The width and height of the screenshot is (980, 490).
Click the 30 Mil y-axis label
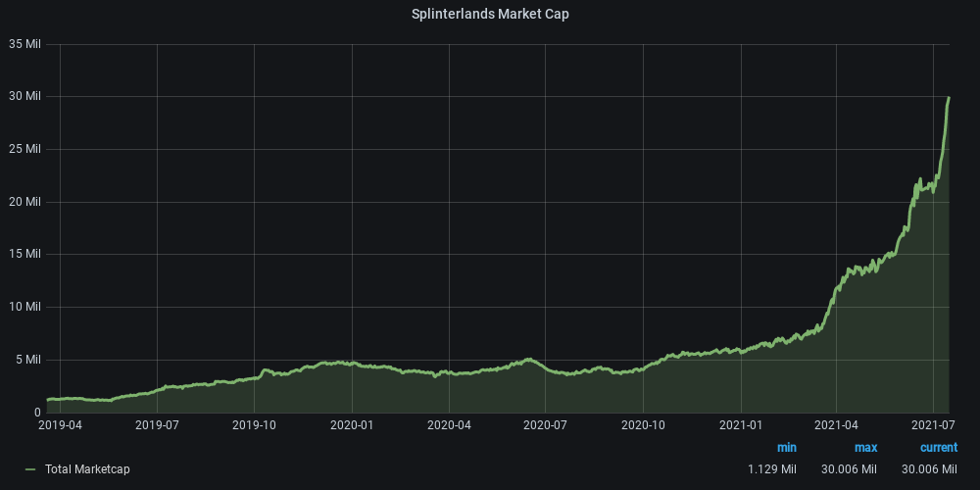coord(25,96)
